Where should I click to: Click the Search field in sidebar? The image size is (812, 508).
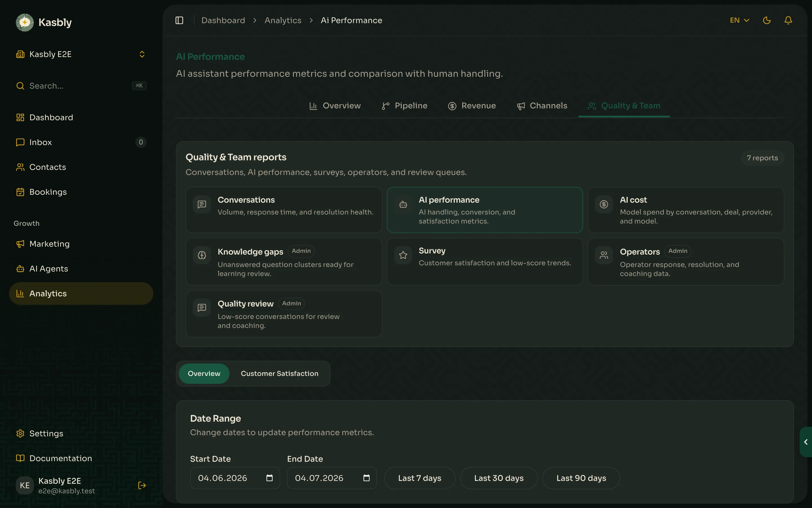tap(81, 86)
